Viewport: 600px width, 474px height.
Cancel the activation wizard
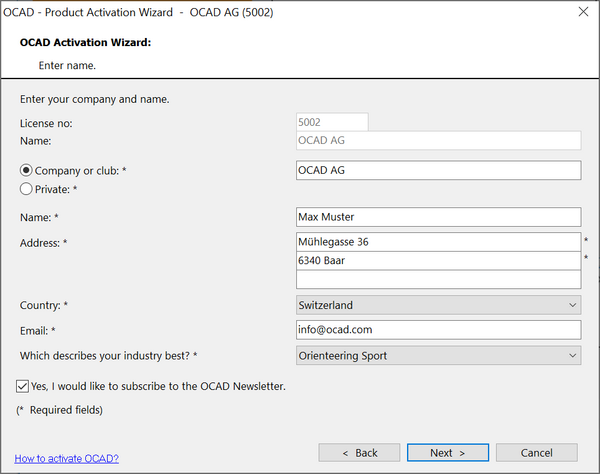coord(536,453)
